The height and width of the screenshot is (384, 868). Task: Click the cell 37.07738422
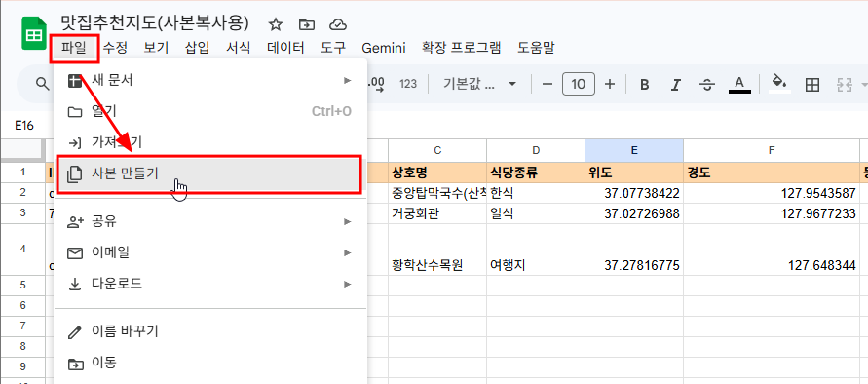click(634, 193)
